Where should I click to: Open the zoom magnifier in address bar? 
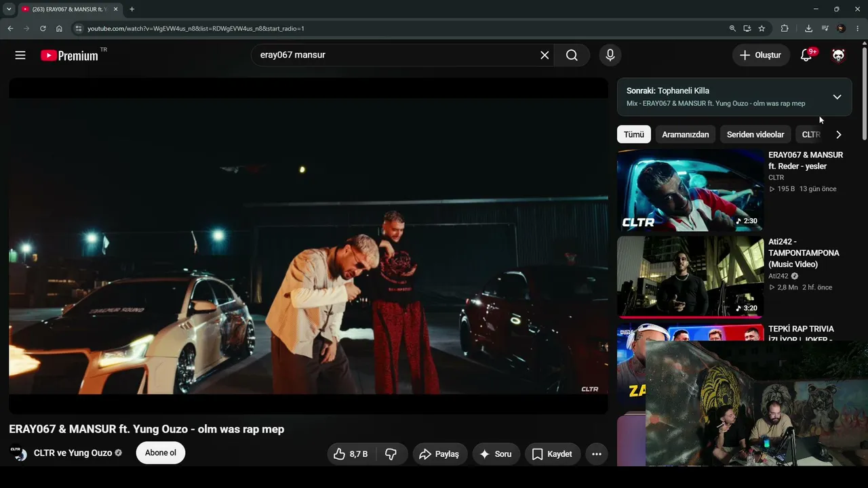(x=732, y=28)
